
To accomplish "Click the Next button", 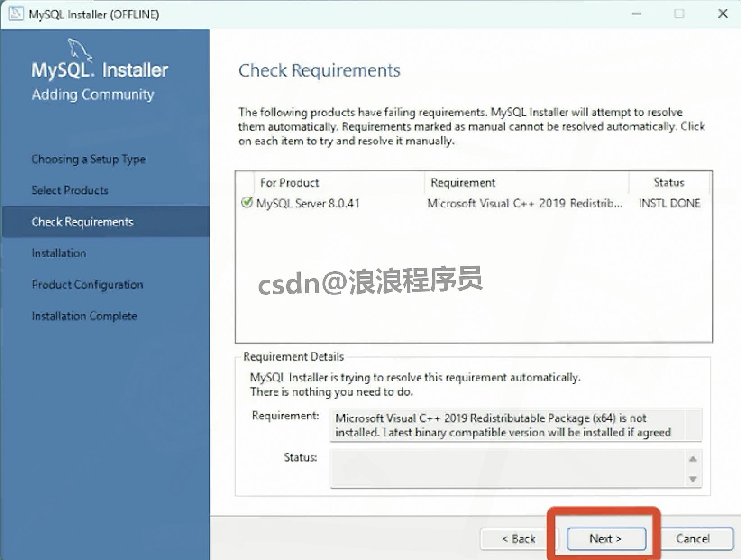I will (x=606, y=539).
